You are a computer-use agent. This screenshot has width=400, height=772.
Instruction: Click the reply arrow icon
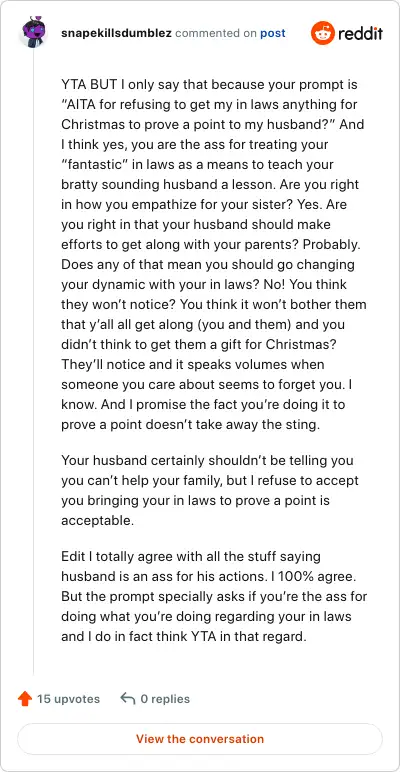tap(128, 699)
